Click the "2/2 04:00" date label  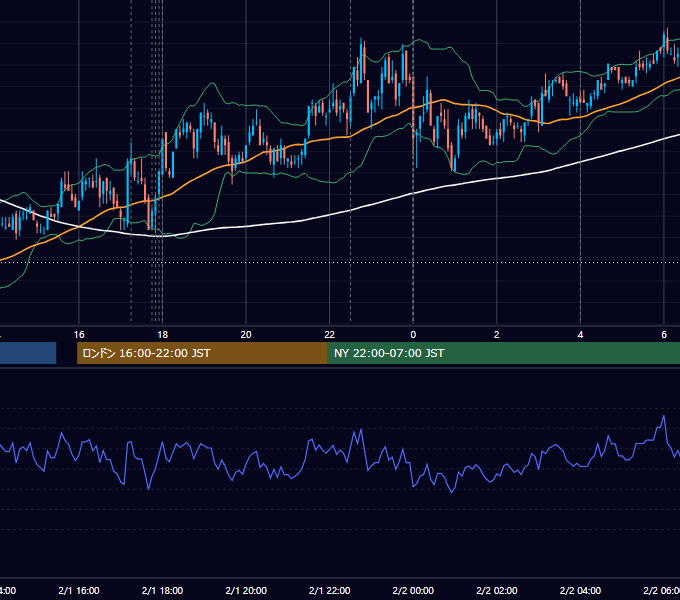pos(580,590)
